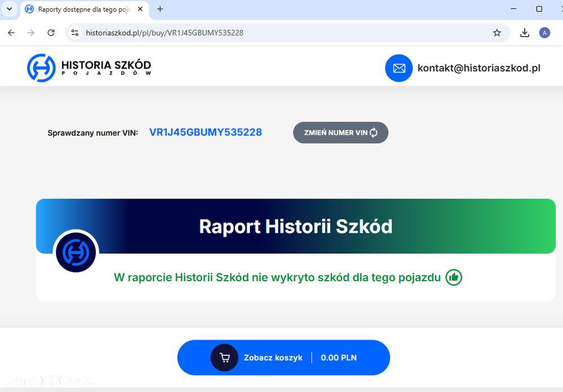
Task: Close the Raporty dostępne tab
Action: pyautogui.click(x=140, y=9)
